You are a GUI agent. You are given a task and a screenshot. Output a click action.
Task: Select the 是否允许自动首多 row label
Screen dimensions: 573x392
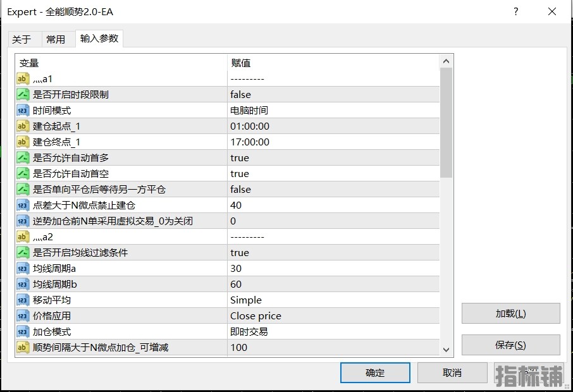click(71, 158)
